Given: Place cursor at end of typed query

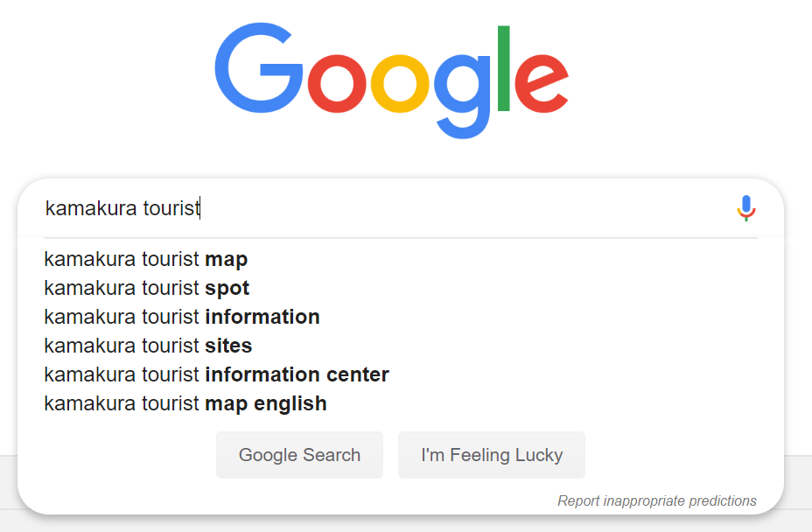Looking at the screenshot, I should click(x=201, y=209).
